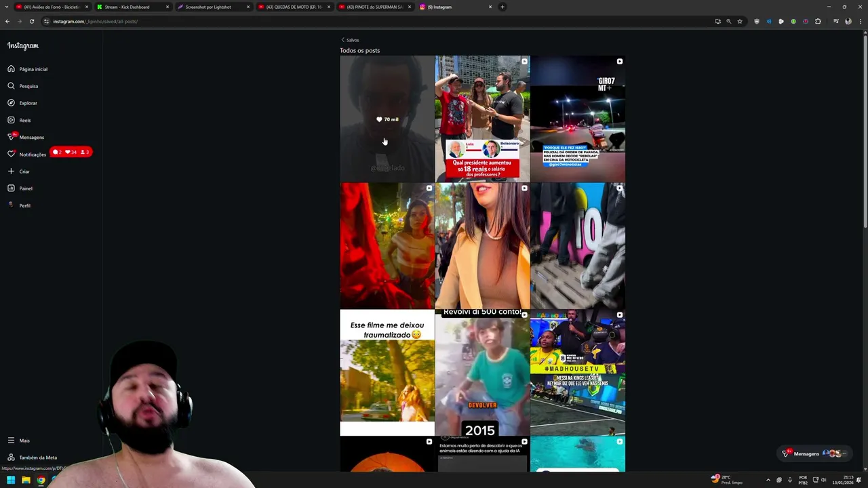Open the Reels section
Image resolution: width=868 pixels, height=488 pixels.
(19, 120)
